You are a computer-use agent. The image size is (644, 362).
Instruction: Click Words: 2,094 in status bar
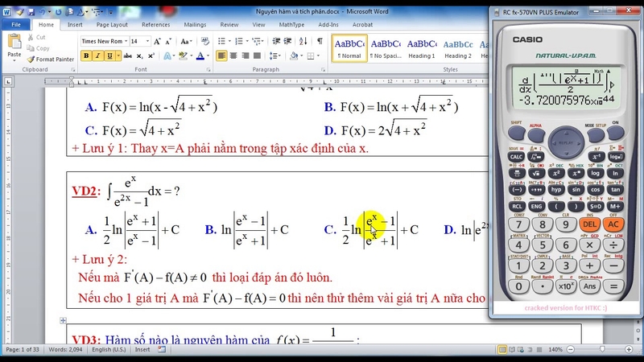pyautogui.click(x=65, y=350)
